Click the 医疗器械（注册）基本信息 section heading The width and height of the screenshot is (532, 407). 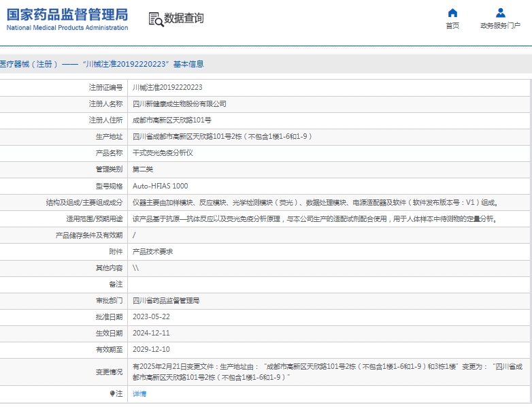[101, 64]
